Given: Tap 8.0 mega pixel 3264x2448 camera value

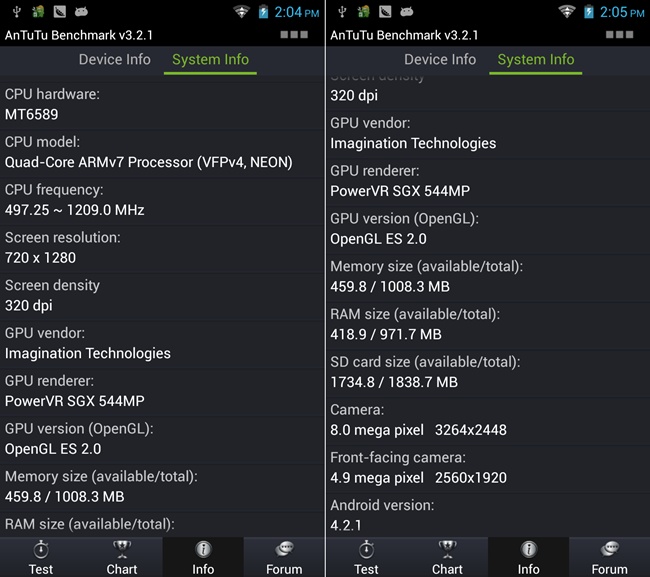Looking at the screenshot, I should pyautogui.click(x=418, y=430).
